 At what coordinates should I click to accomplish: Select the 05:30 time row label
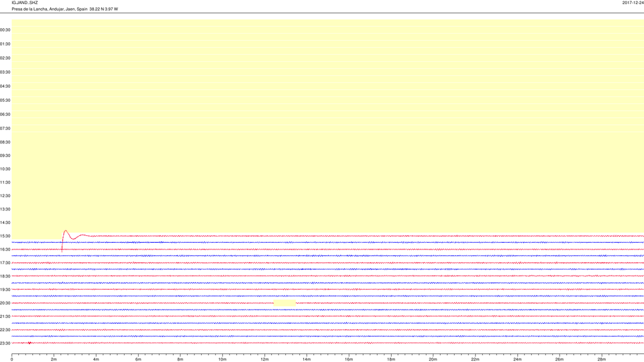[x=5, y=100]
